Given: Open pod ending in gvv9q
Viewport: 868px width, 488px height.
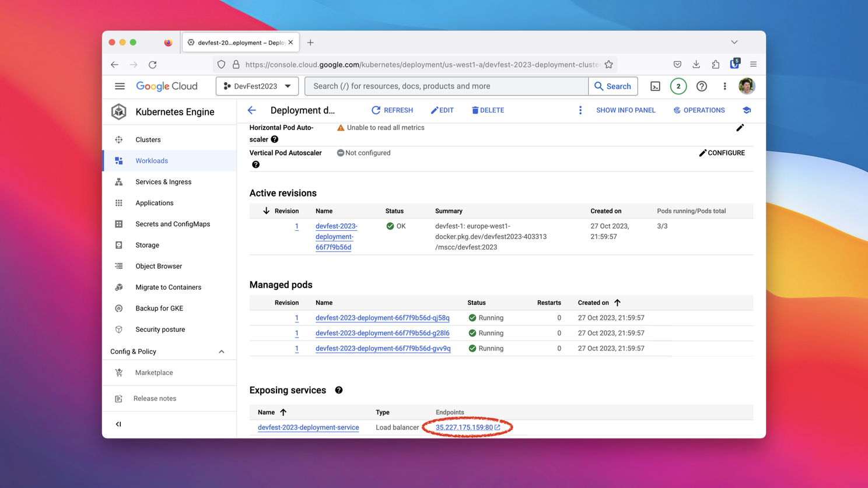Looking at the screenshot, I should point(383,348).
